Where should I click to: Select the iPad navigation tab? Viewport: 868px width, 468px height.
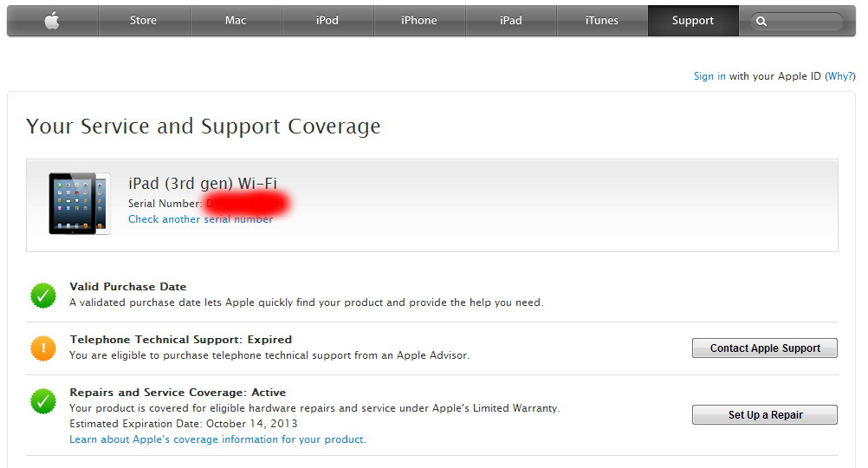click(x=510, y=21)
